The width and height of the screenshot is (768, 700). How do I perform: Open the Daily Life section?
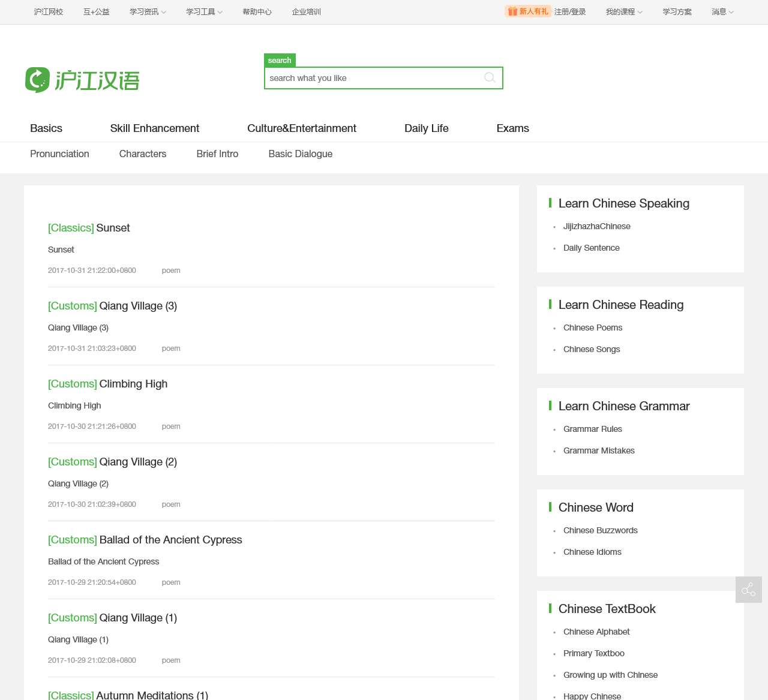pyautogui.click(x=426, y=128)
